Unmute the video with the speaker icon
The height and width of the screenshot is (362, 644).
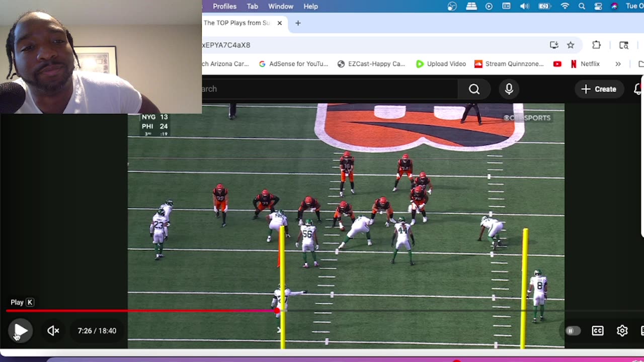tap(53, 331)
